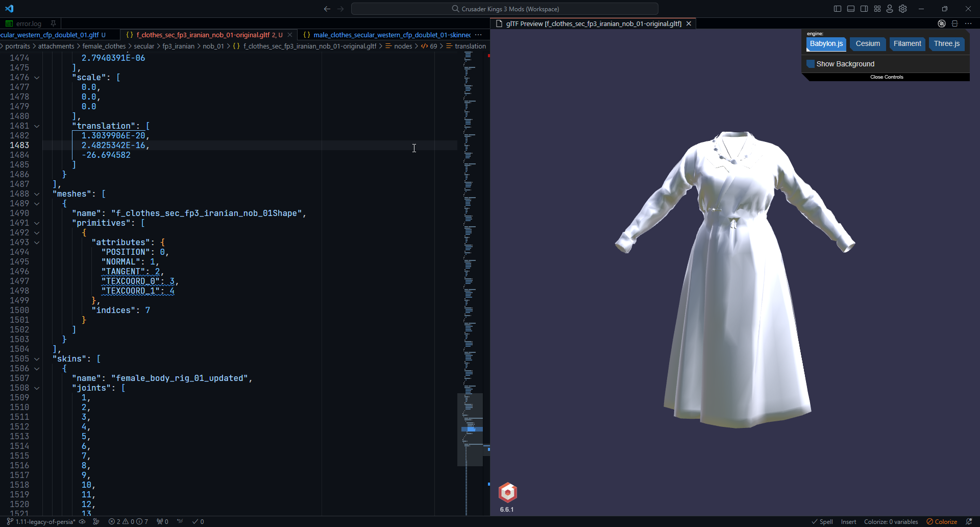Go back using the navigation arrow
Screen dimensions: 980x527
click(327, 9)
